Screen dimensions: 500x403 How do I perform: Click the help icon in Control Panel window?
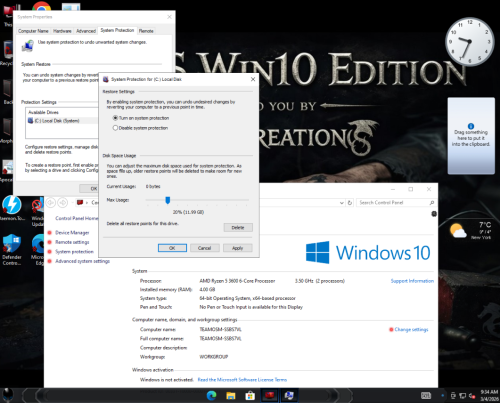pyautogui.click(x=434, y=214)
